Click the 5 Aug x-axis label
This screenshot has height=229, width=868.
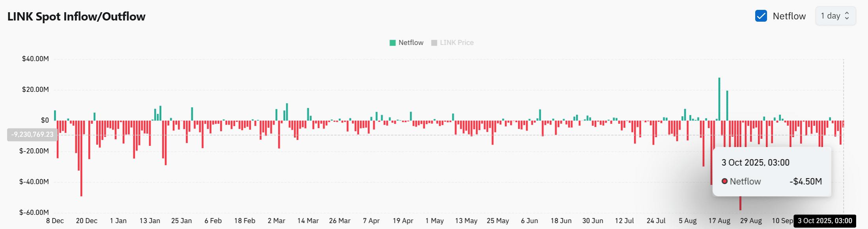click(x=687, y=221)
